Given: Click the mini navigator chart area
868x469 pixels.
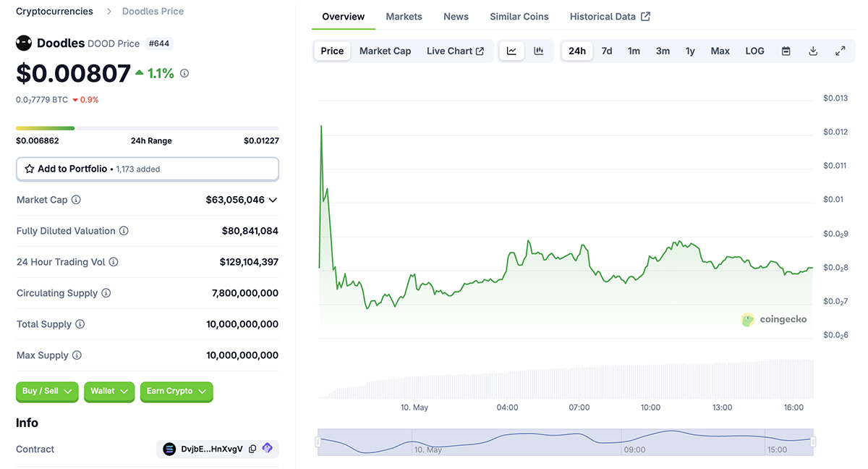Looking at the screenshot, I should point(565,441).
